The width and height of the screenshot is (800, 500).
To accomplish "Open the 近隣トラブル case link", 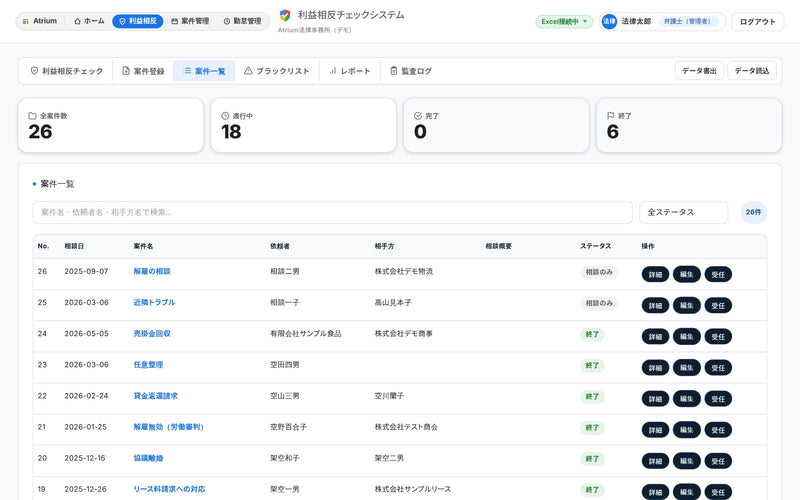I will [x=154, y=303].
